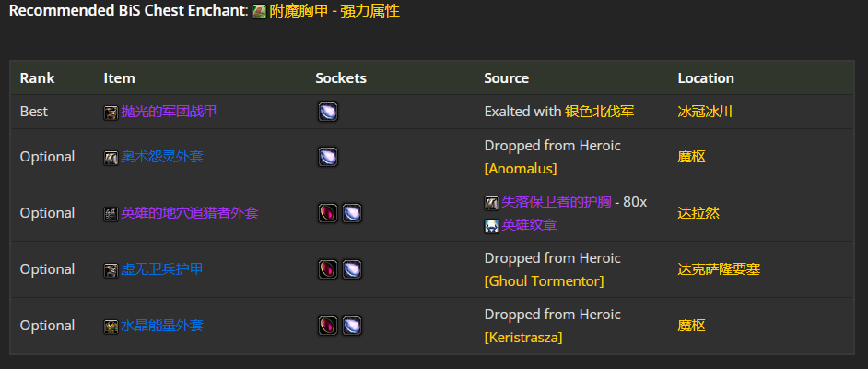Click the red socket gem in the 水晶能量外套 row

(x=328, y=326)
